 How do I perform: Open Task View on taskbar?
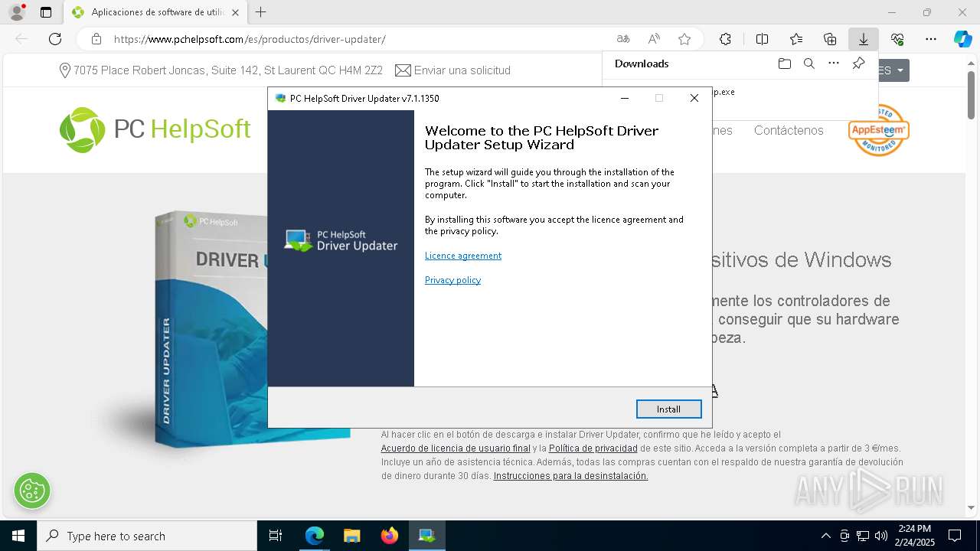click(x=276, y=536)
